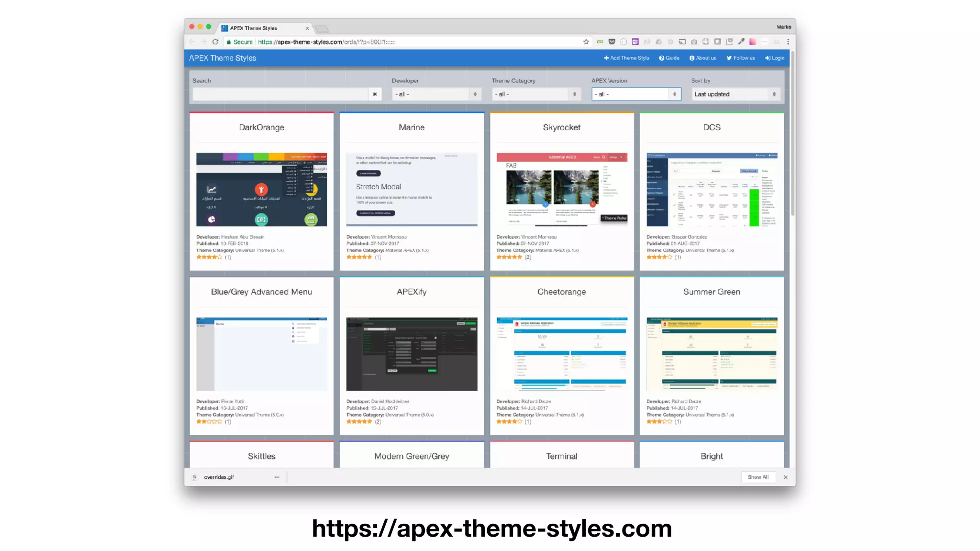Open Marine theme preview thumbnail
The image size is (980, 551).
(412, 190)
